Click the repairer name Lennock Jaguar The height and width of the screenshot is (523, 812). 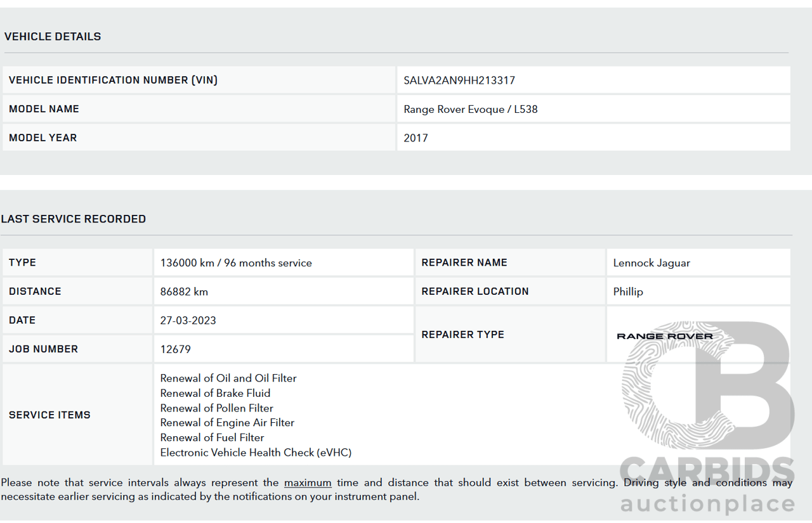click(652, 263)
